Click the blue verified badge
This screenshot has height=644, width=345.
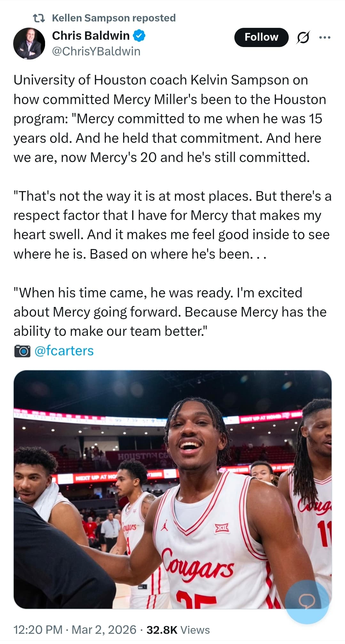click(139, 36)
